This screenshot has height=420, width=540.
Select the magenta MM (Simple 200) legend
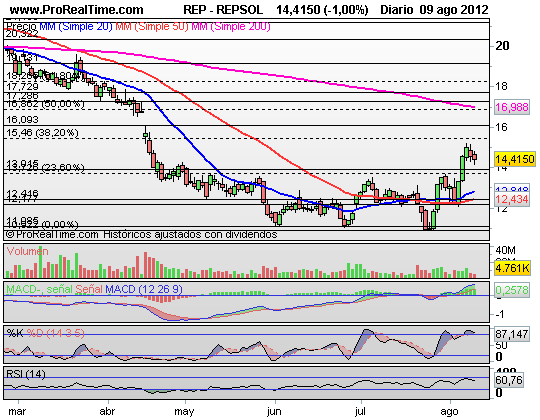point(231,27)
